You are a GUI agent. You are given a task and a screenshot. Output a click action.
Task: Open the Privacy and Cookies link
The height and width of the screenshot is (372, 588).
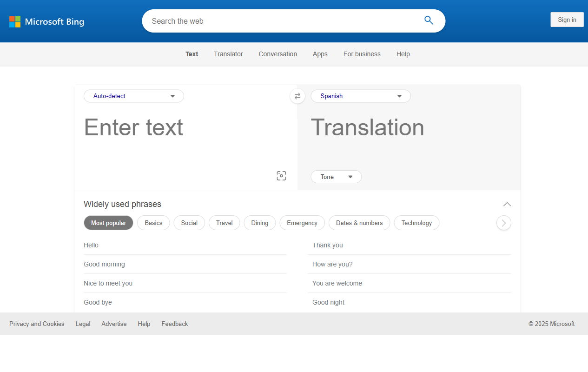37,324
